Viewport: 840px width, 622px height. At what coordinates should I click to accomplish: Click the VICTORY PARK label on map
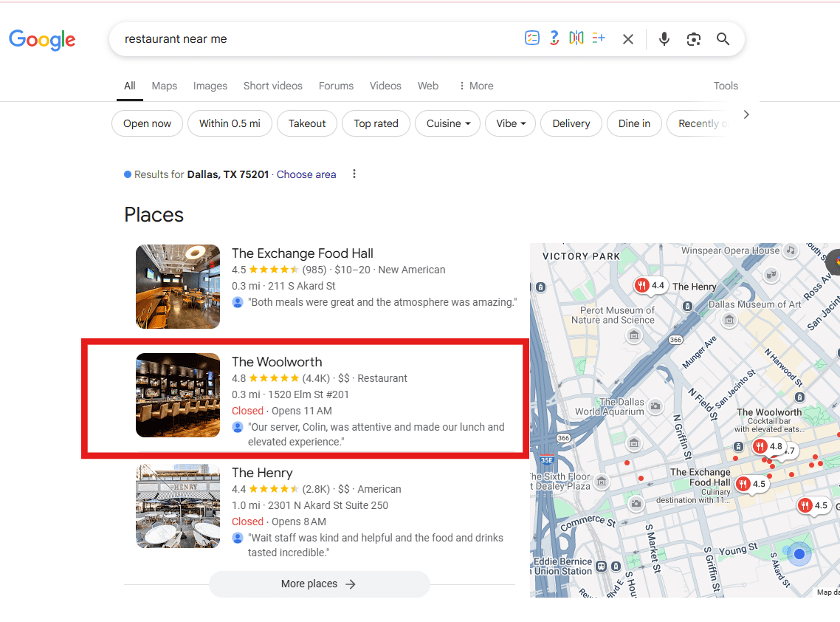[x=581, y=256]
